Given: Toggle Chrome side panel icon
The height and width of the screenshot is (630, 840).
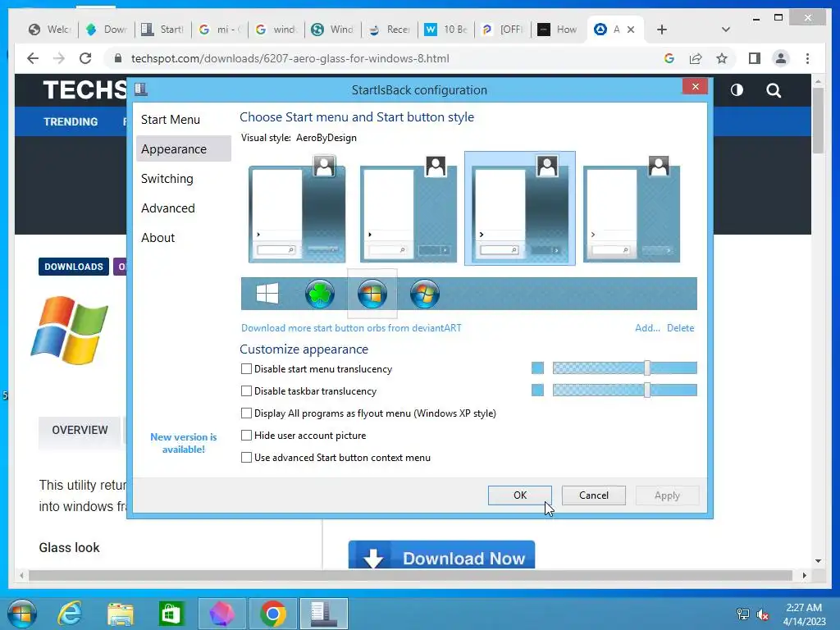Looking at the screenshot, I should 755,58.
